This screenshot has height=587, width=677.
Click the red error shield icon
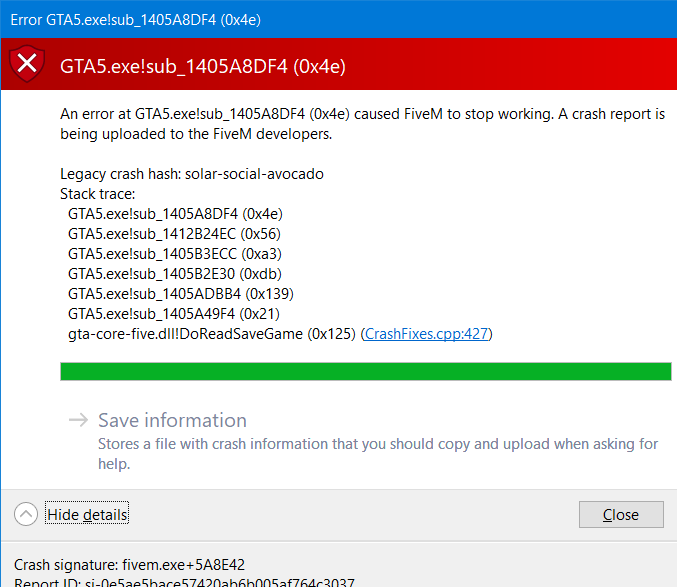[27, 63]
